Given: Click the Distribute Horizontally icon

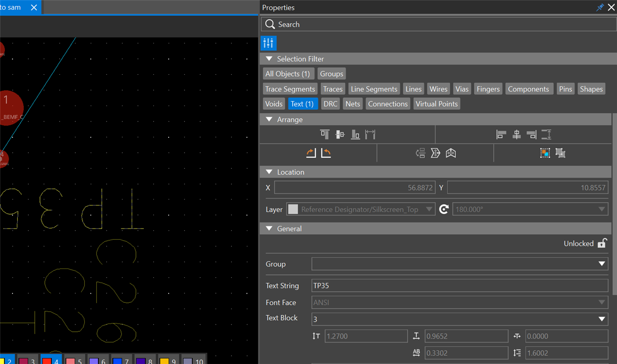Looking at the screenshot, I should (x=370, y=135).
